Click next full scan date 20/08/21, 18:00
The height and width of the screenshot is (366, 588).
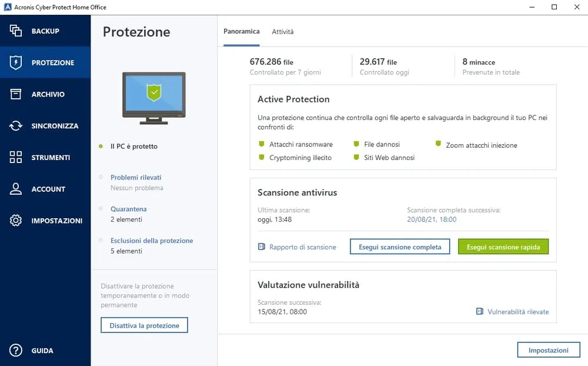[x=432, y=219]
